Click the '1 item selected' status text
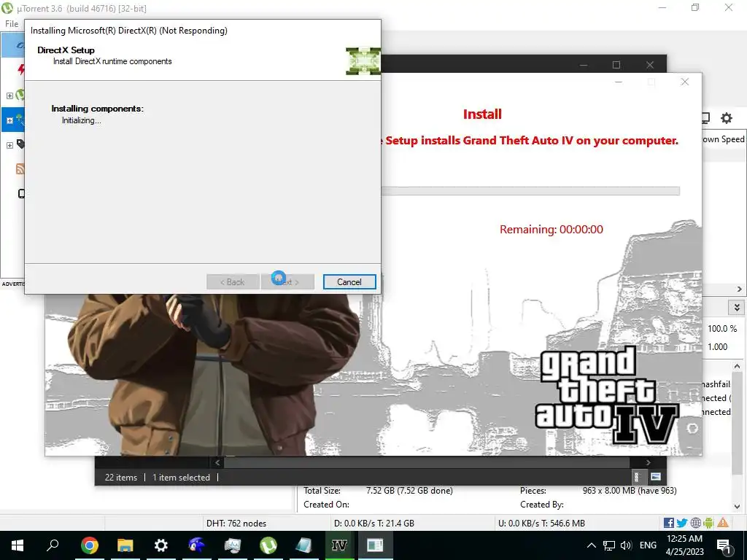Screen dimensions: 747x560 tap(181, 477)
